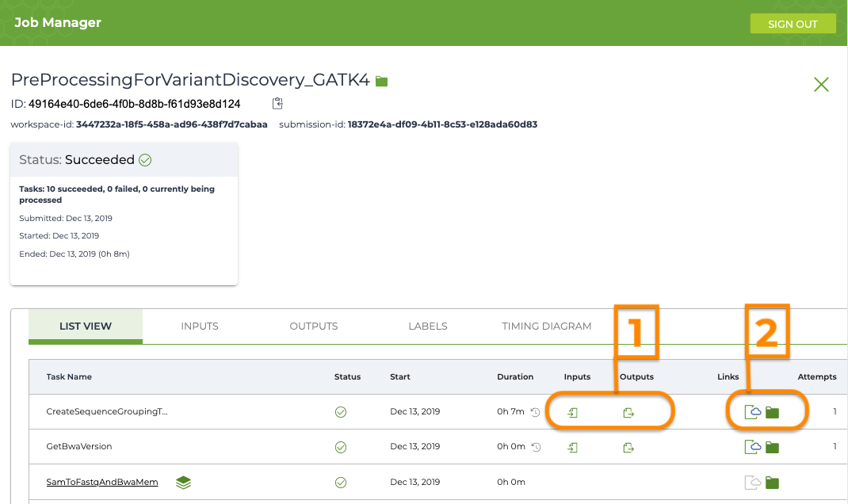Open the cloud log file for GetBwaVersion
848x504 pixels.
(753, 447)
